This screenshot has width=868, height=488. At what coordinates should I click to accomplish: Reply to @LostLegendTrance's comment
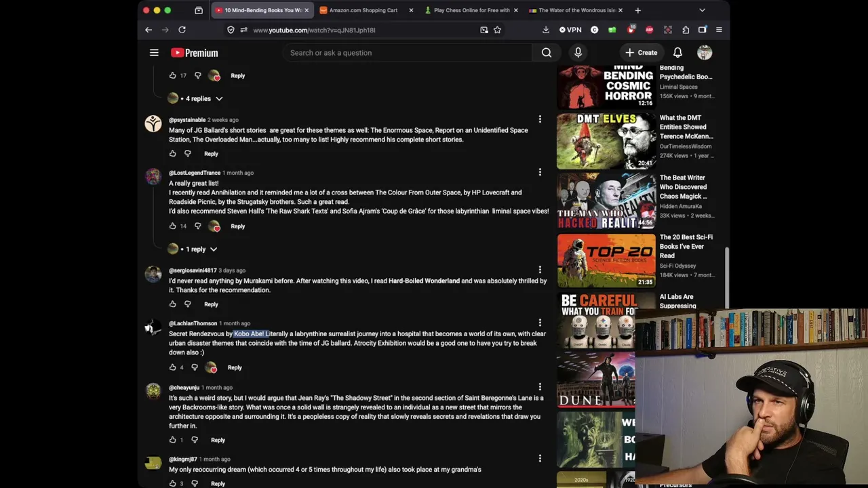click(x=237, y=226)
